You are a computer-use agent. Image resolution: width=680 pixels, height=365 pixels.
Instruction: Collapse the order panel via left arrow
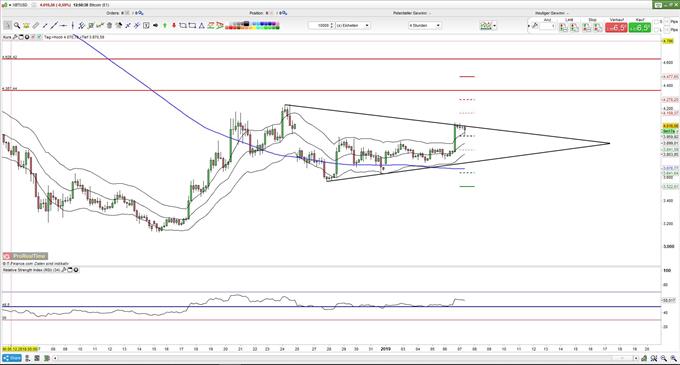[x=529, y=26]
